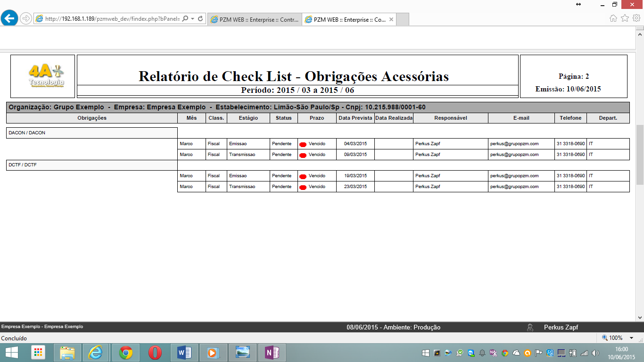Click '08/06/2015 - Ambiente: Produção' text
Image resolution: width=644 pixels, height=362 pixels.
[393, 327]
